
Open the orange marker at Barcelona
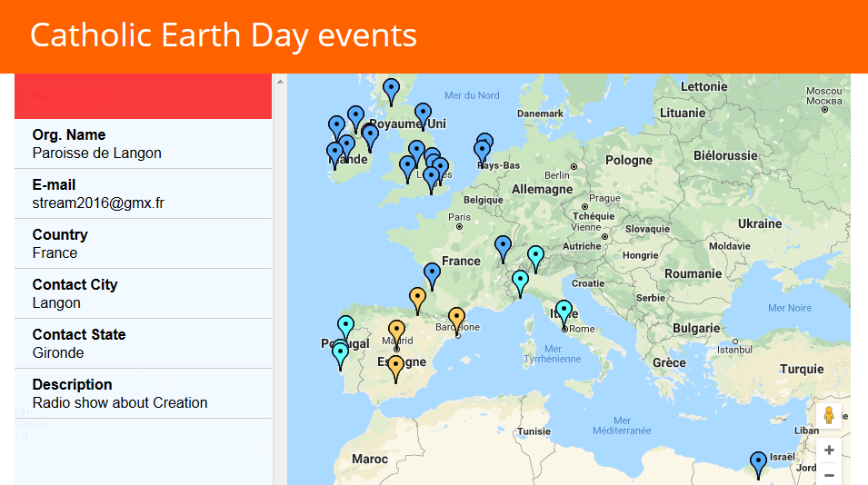456,319
